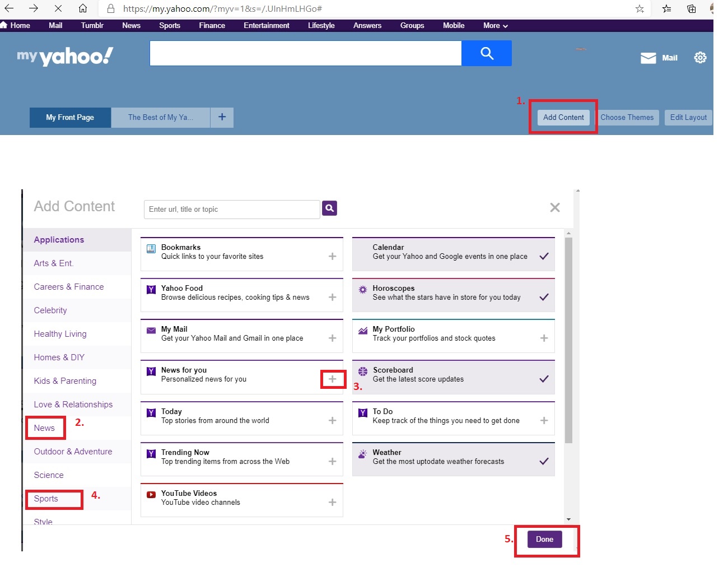Remove Calendar by clicking its checkmark
This screenshot has width=728, height=576.
click(x=543, y=257)
